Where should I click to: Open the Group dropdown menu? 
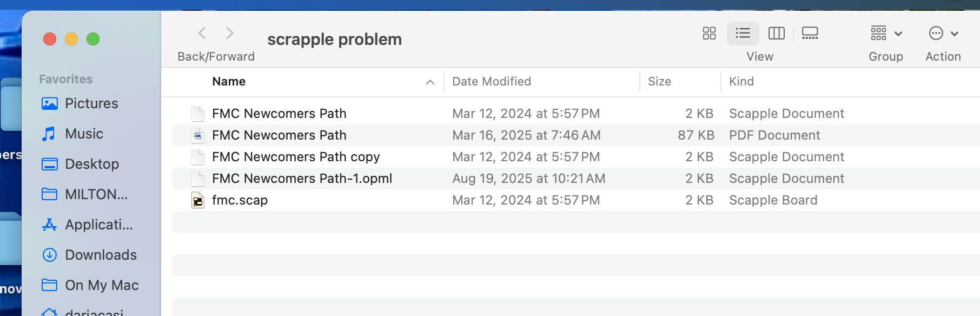point(886,34)
